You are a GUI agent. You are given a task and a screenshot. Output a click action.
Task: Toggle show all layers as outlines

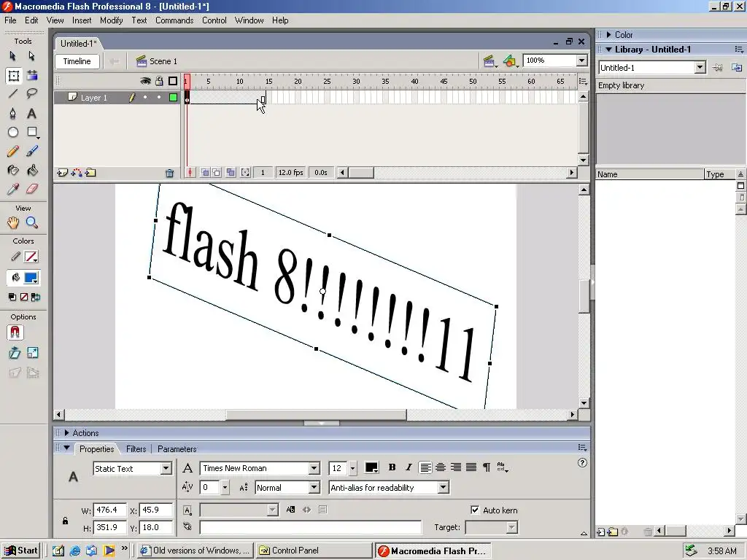click(x=173, y=81)
